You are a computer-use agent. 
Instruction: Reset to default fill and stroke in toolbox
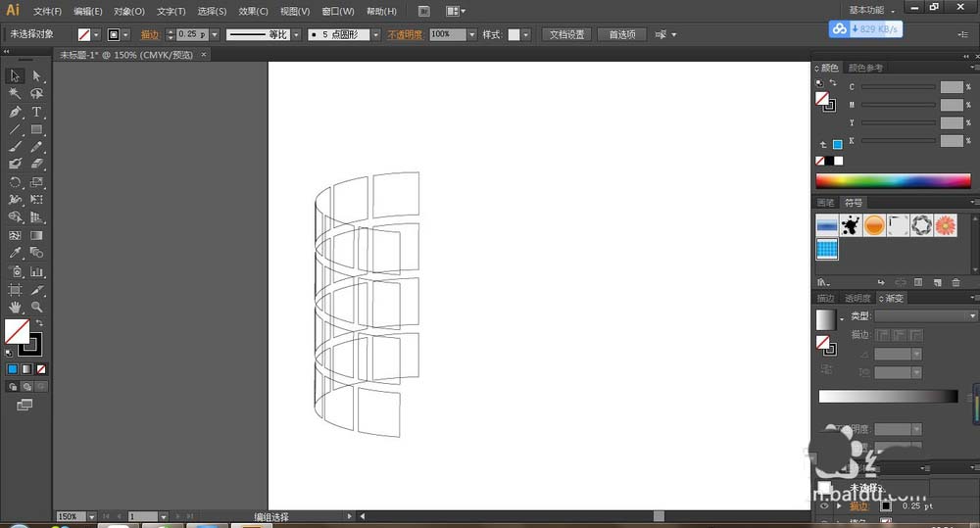click(x=9, y=353)
